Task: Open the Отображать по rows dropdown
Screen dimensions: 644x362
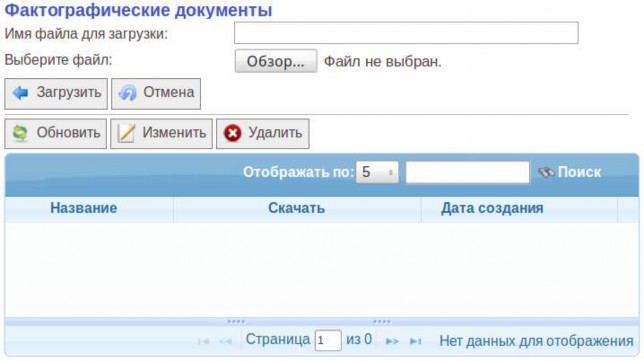Action: pos(377,172)
